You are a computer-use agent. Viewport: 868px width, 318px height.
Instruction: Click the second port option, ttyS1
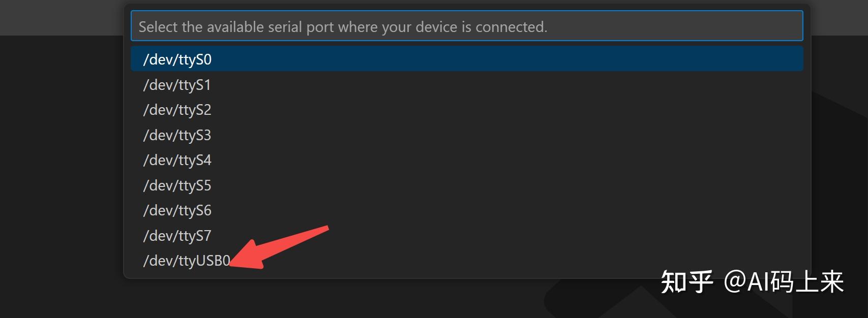(x=177, y=85)
